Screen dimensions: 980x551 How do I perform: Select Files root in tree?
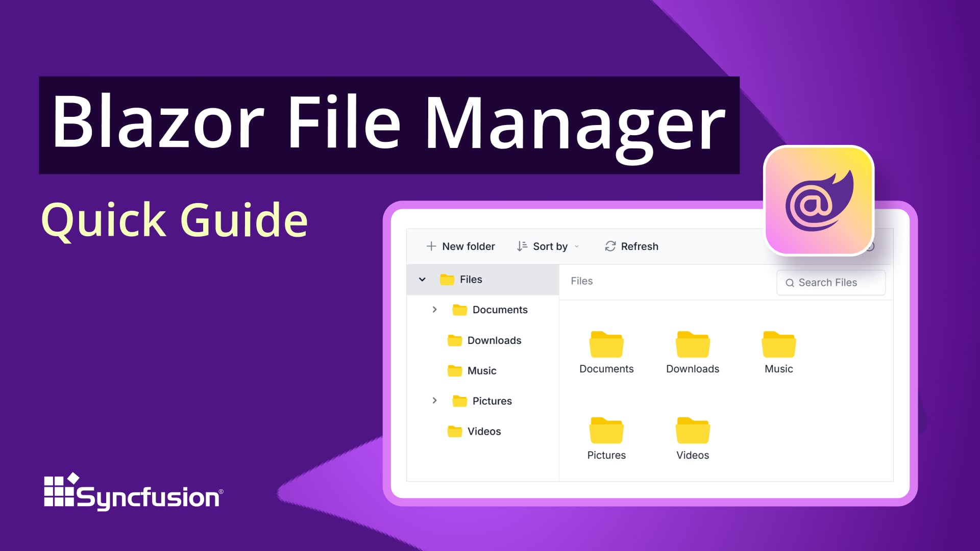pos(482,280)
